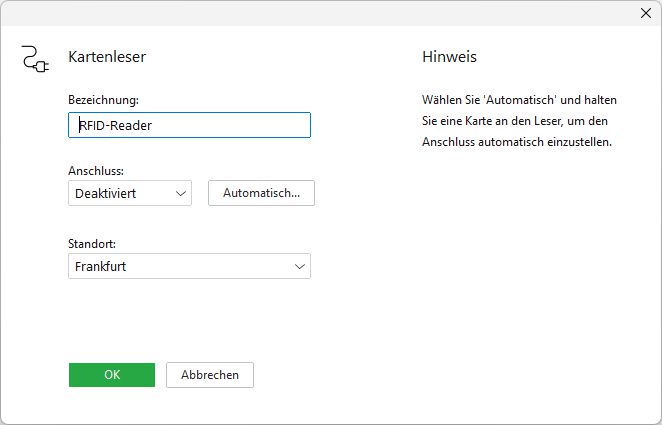Cancel the dialog with Abbrechen

click(210, 374)
